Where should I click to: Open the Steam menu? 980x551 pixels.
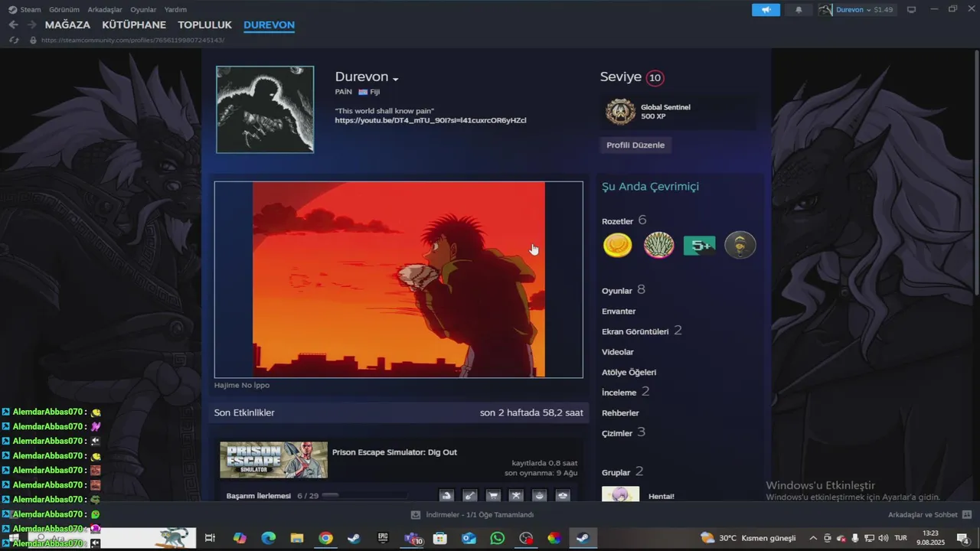point(31,10)
